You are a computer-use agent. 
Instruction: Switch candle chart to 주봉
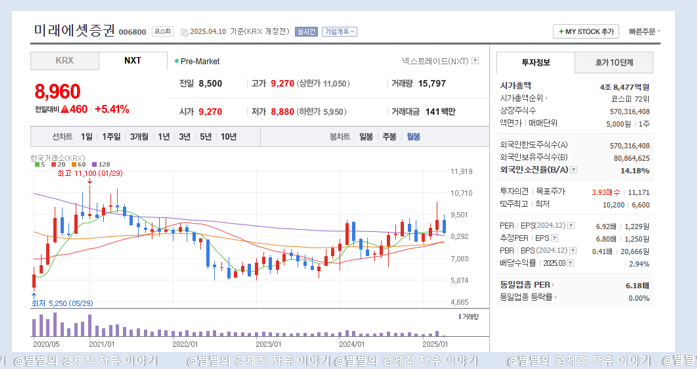click(x=389, y=137)
